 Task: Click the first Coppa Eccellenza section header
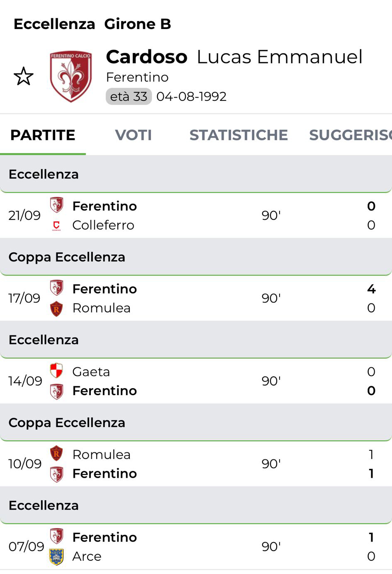[x=67, y=257]
